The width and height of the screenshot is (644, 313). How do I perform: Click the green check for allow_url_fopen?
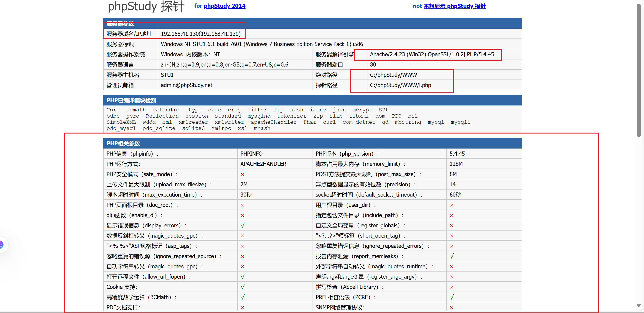pyautogui.click(x=242, y=277)
